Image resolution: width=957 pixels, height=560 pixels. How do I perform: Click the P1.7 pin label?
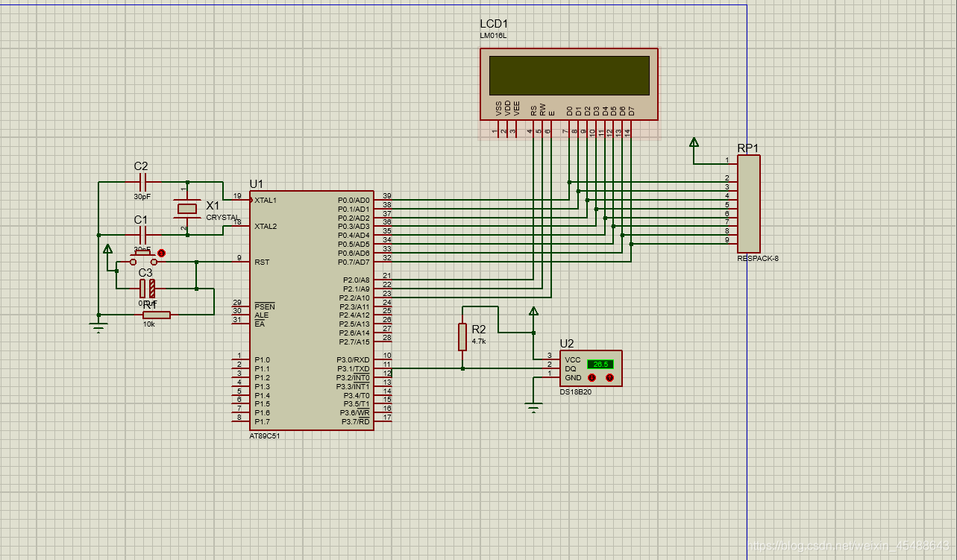[262, 421]
